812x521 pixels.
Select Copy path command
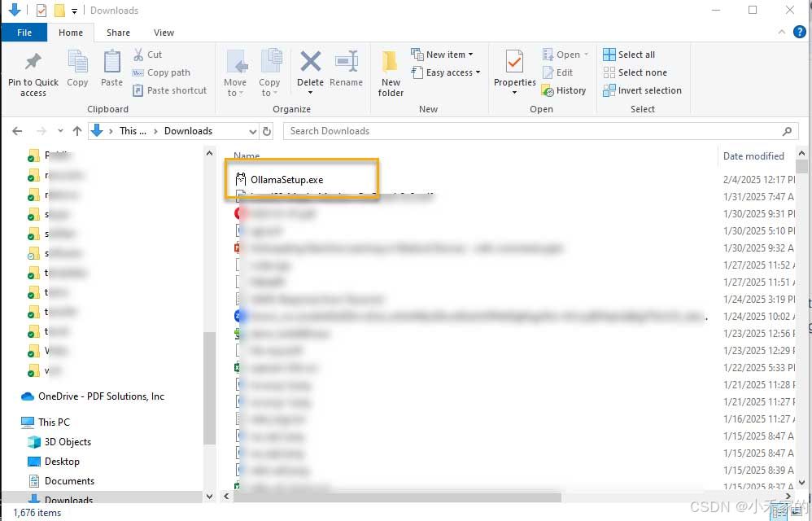[162, 72]
